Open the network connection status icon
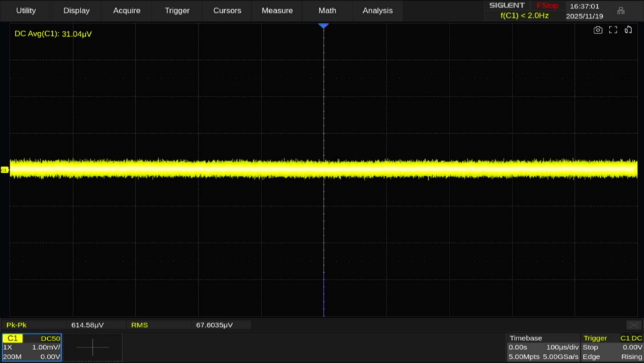Viewport: 644px width, 363px height. point(621,10)
